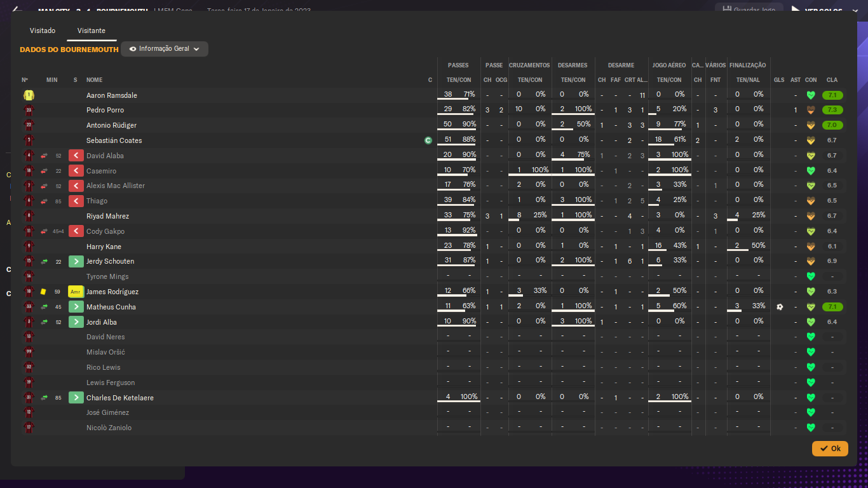The height and width of the screenshot is (488, 868).
Task: Click Casemiro's red substitution arrow button
Action: pos(76,171)
